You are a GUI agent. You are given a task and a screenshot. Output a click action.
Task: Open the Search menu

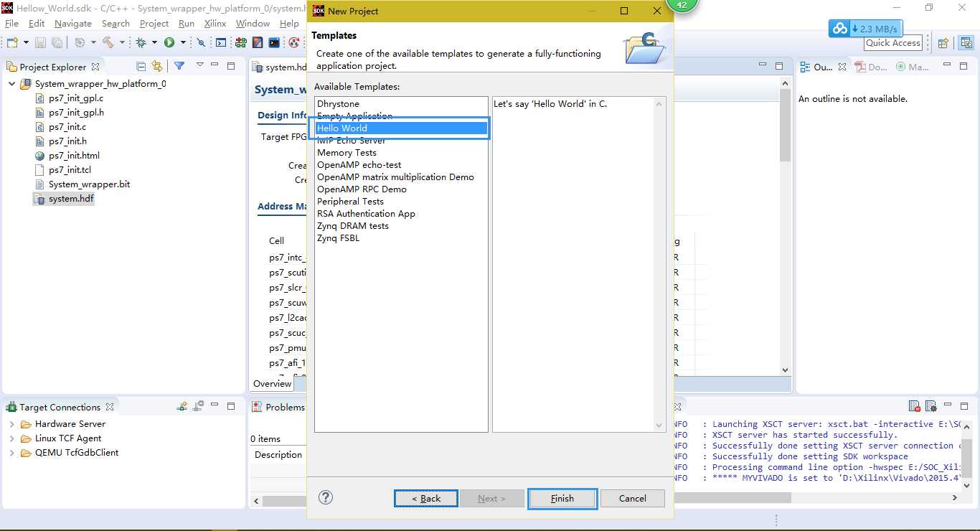point(116,24)
